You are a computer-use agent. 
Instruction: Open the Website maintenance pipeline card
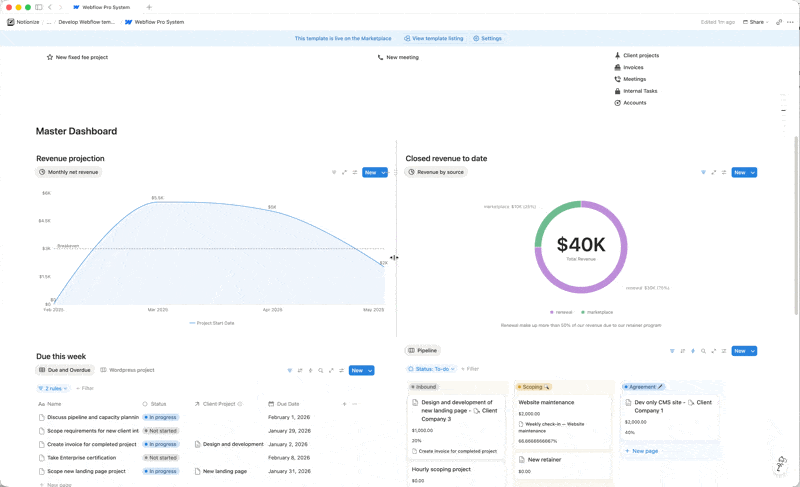pos(546,402)
